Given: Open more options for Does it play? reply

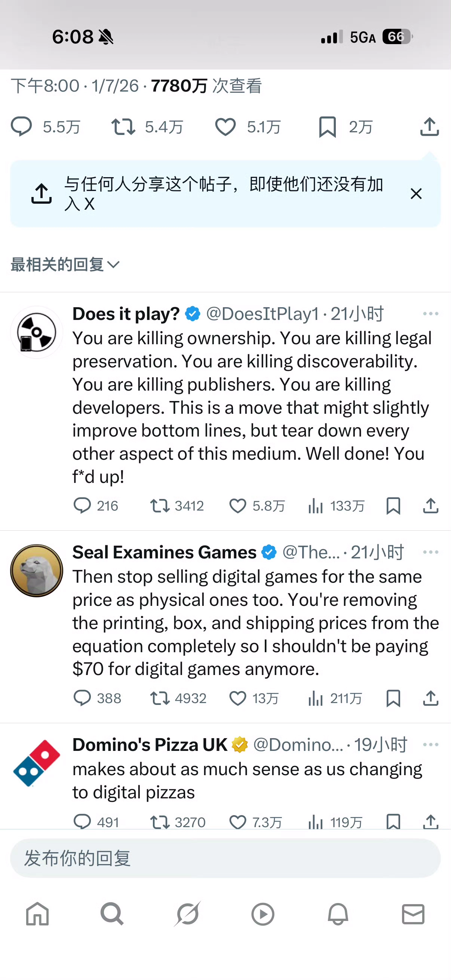Looking at the screenshot, I should tap(431, 314).
